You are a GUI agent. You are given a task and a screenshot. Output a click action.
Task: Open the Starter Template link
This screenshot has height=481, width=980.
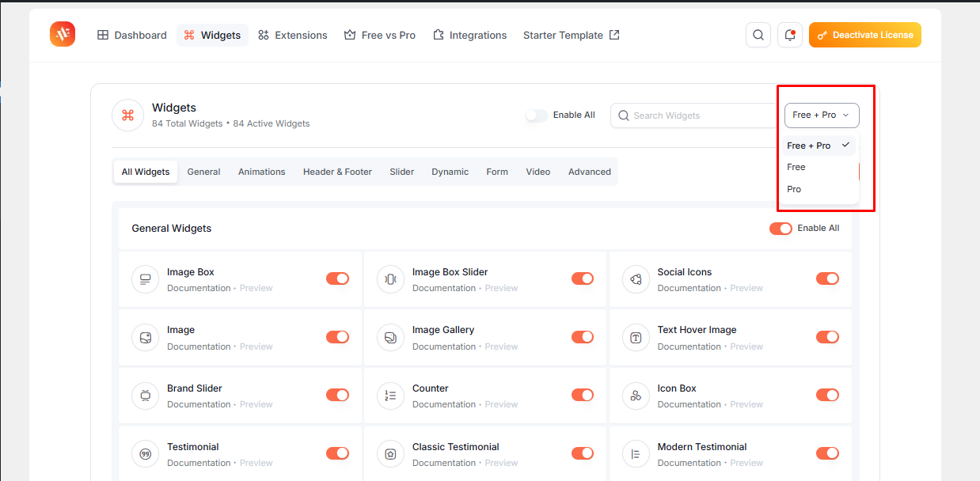coord(571,35)
